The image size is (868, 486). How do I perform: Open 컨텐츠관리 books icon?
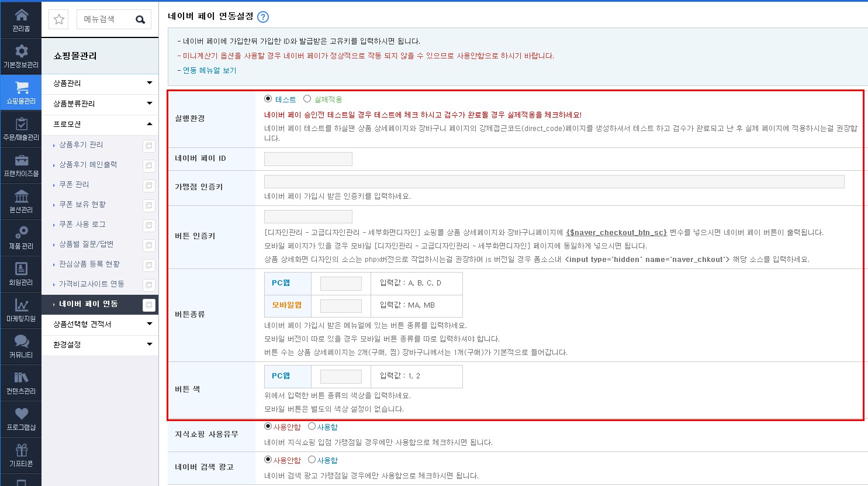click(x=21, y=378)
